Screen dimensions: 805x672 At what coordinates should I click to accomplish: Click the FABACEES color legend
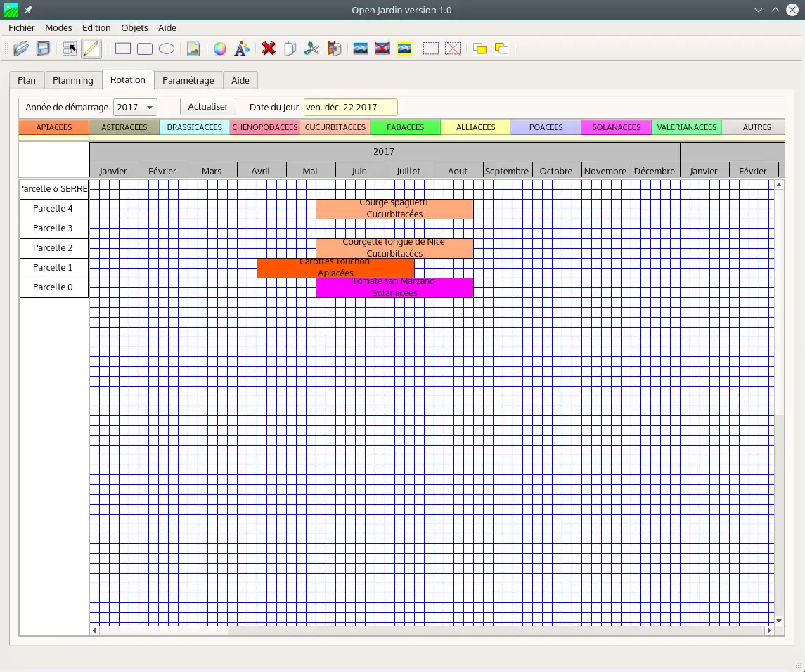tap(406, 127)
